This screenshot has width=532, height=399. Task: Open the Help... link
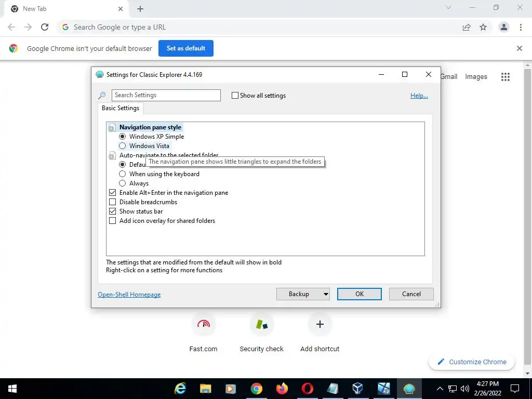(x=419, y=96)
